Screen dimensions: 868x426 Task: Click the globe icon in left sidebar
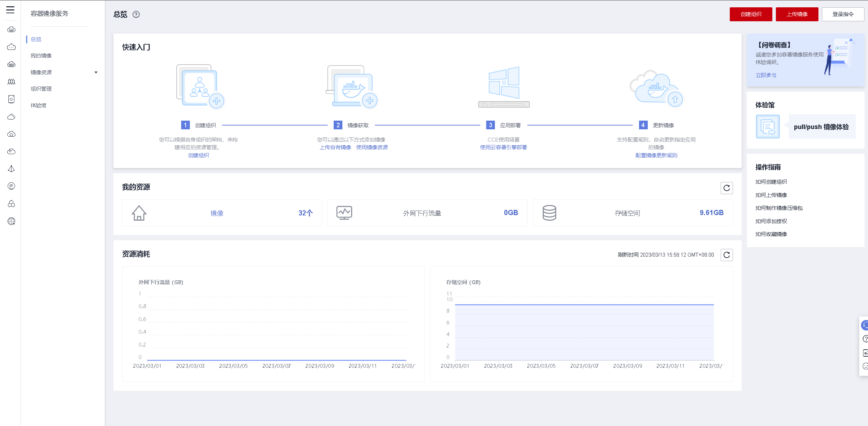12,221
